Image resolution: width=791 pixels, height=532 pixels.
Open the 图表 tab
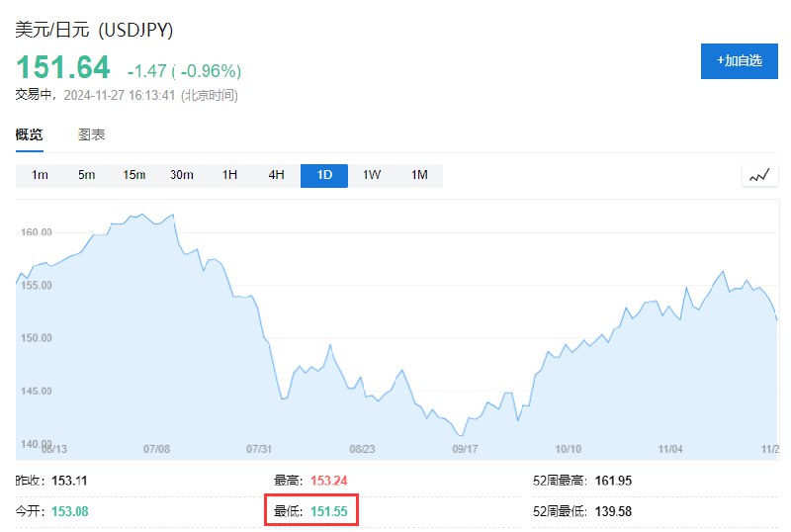pos(91,134)
